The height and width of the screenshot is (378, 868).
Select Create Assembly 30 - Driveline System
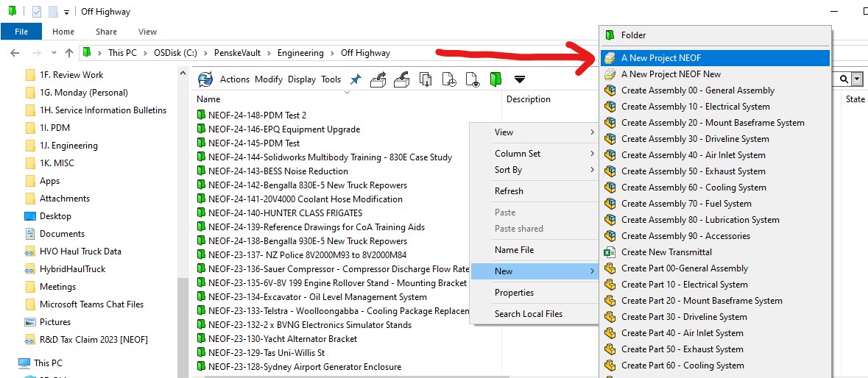tap(715, 139)
